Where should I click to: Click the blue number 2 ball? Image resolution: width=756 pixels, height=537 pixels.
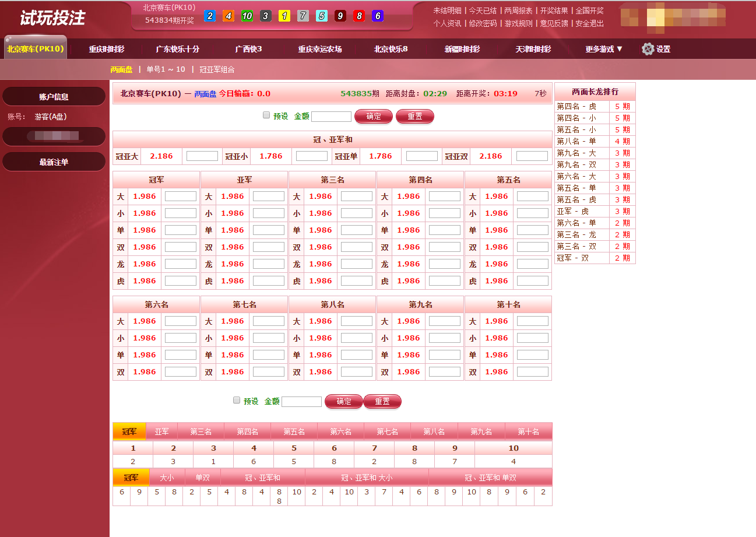click(x=210, y=16)
